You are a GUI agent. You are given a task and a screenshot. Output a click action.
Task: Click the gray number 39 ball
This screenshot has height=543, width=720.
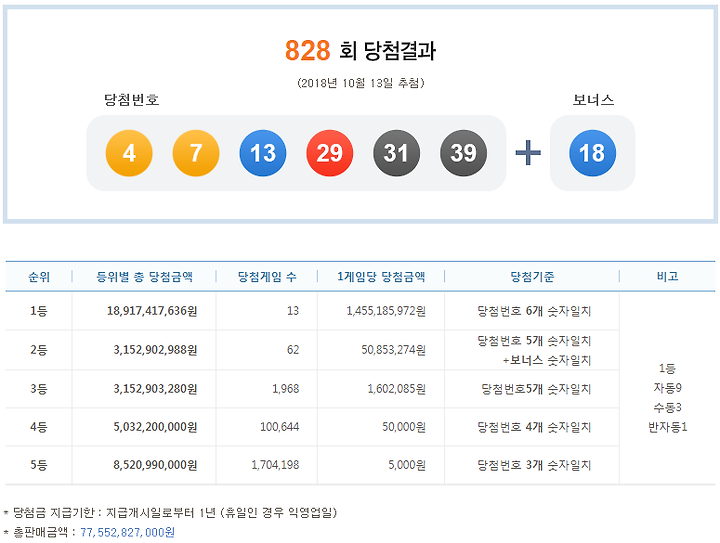pyautogui.click(x=463, y=153)
